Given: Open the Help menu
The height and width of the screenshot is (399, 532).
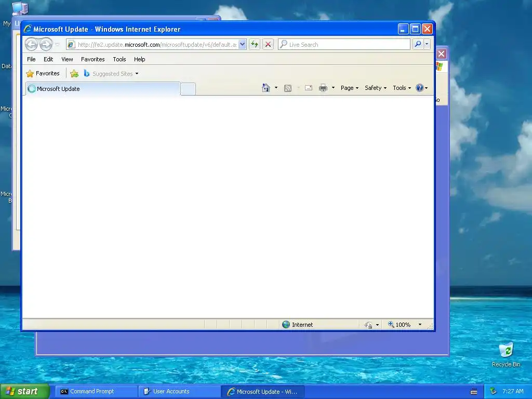Looking at the screenshot, I should click(x=139, y=59).
